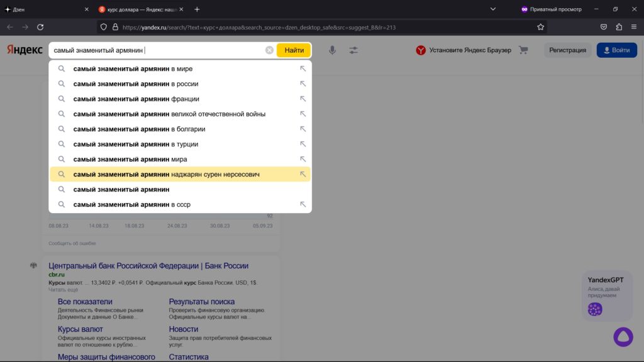The height and width of the screenshot is (362, 644).
Task: Select suggestion 'великой отечественной войны'
Action: [x=180, y=114]
